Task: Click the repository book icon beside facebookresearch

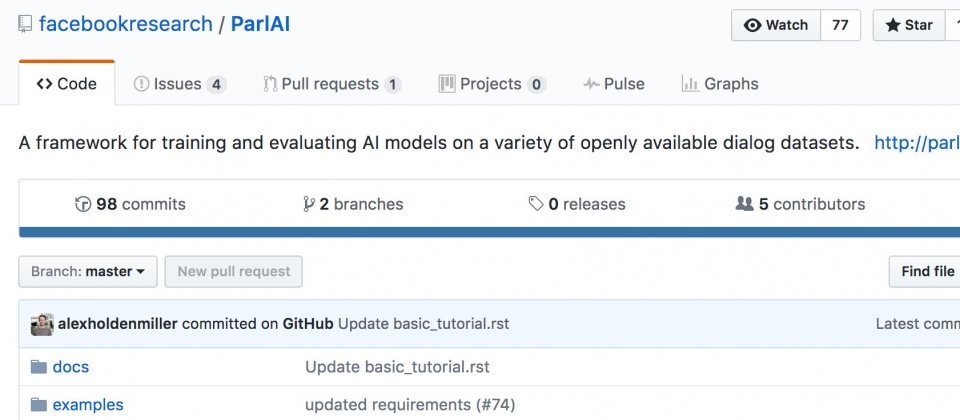Action: [25, 24]
